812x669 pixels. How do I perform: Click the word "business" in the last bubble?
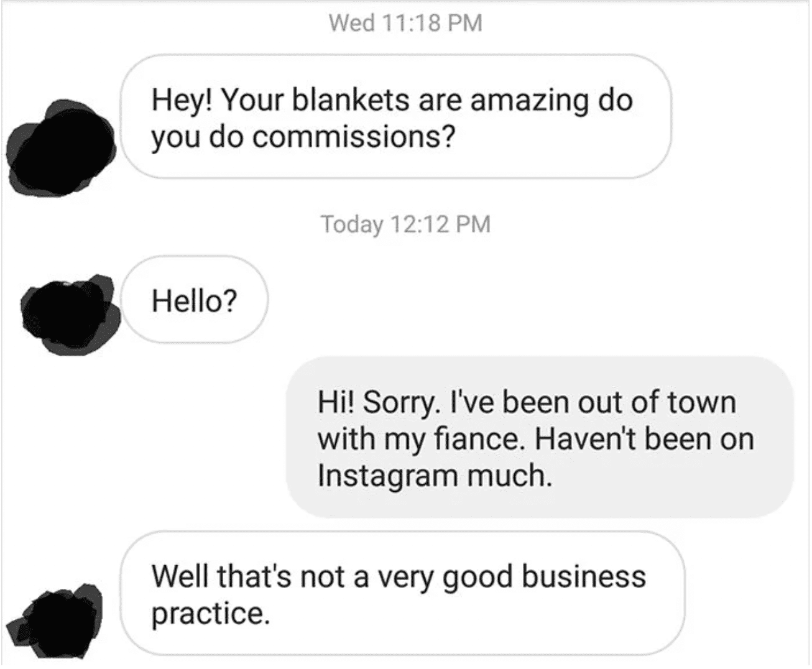pos(583,576)
